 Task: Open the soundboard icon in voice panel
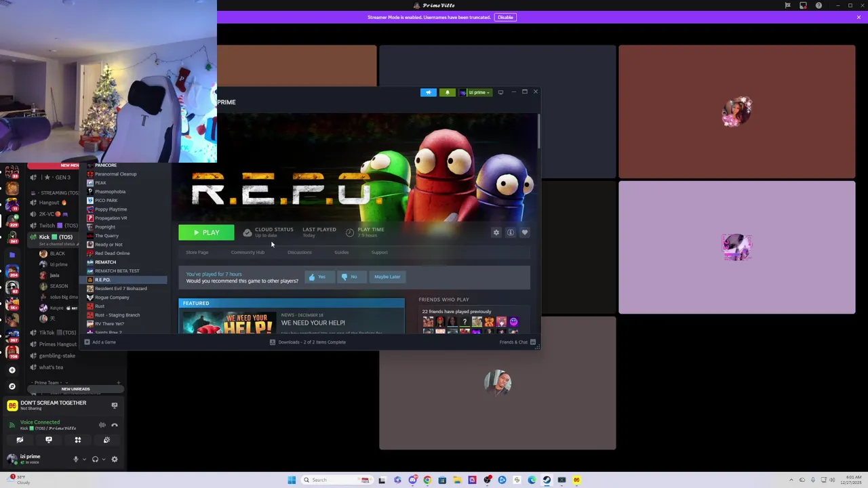point(107,440)
